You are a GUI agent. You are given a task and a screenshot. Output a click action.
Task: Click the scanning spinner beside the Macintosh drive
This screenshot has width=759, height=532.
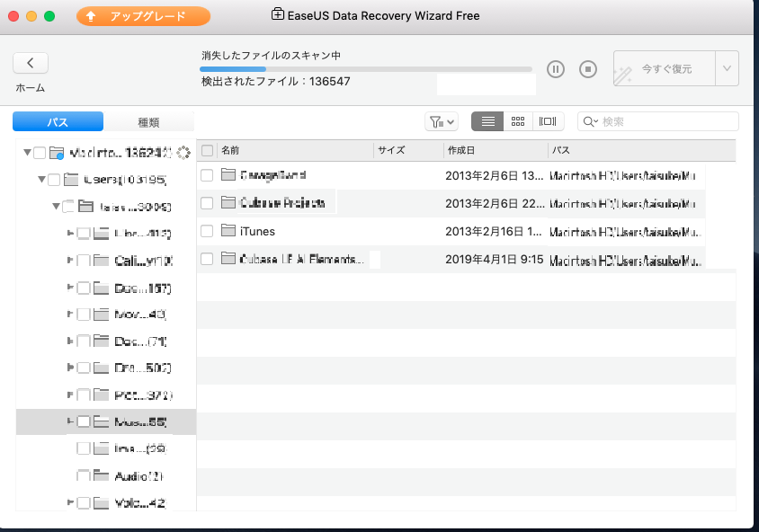[183, 153]
